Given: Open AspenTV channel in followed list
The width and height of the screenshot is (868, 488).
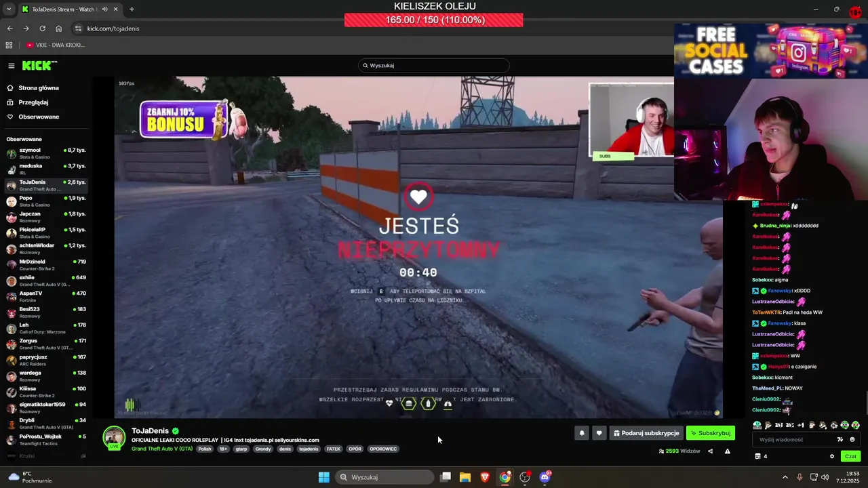Looking at the screenshot, I should coord(46,296).
